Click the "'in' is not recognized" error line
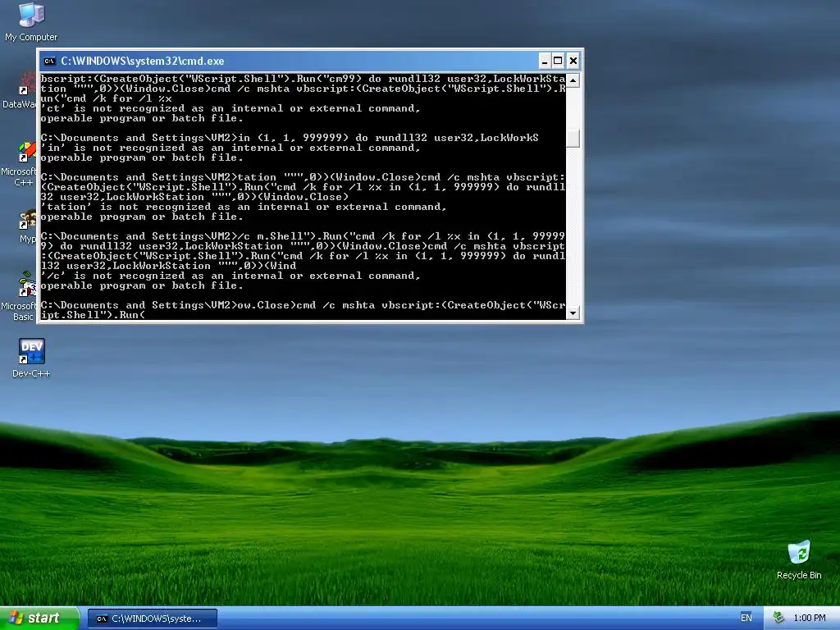Viewport: 840px width, 630px height. [x=231, y=148]
